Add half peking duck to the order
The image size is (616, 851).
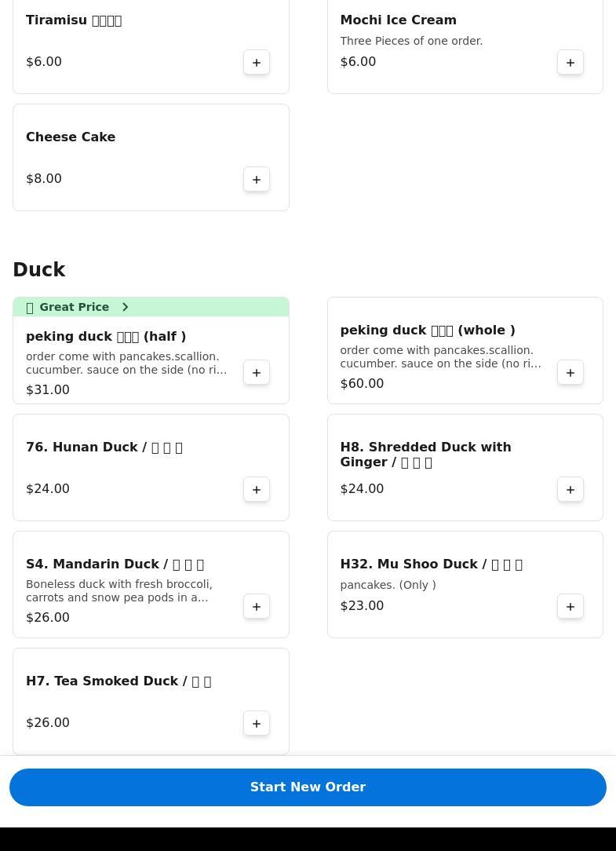(x=257, y=372)
